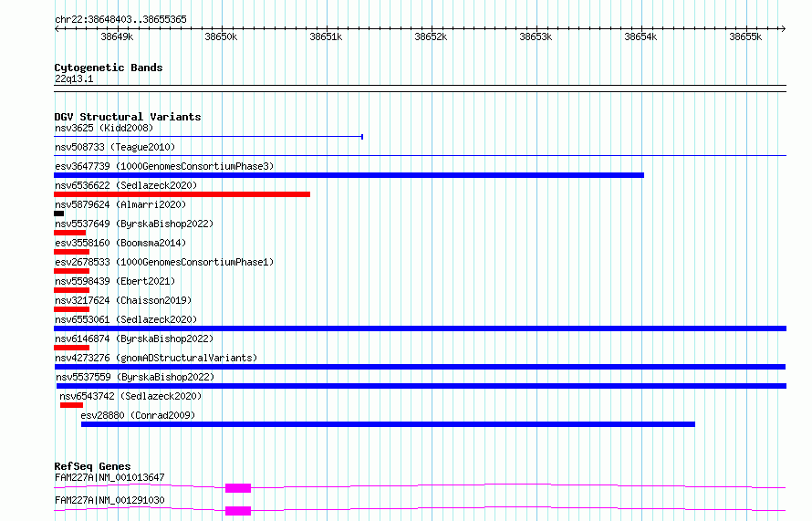Click the 38652k ruler tick label
812x521 pixels.
click(431, 36)
